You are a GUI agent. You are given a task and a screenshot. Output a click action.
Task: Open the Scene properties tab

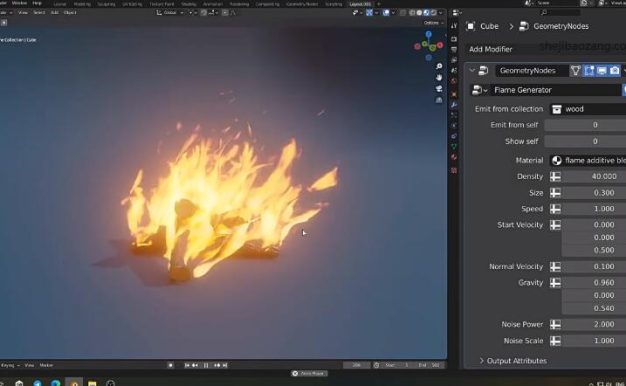(x=454, y=70)
